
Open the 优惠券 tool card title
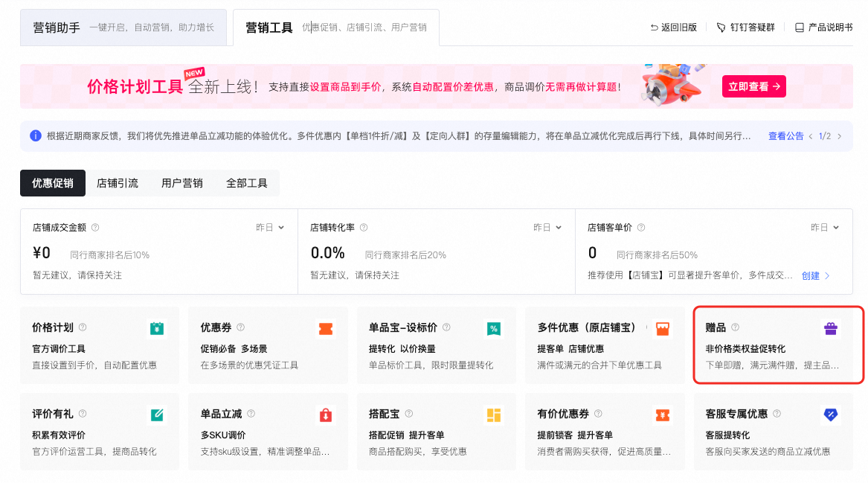pos(216,327)
